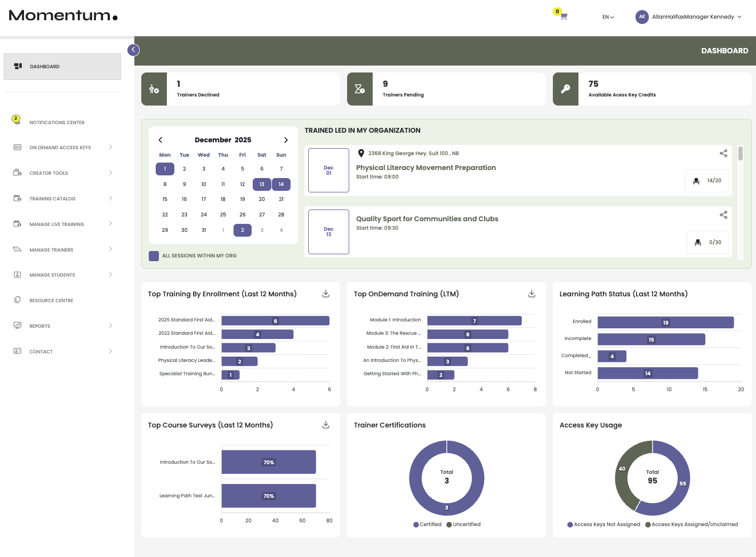Toggle the All Sessions Within My Org checkbox
Image resolution: width=756 pixels, height=557 pixels.
154,256
